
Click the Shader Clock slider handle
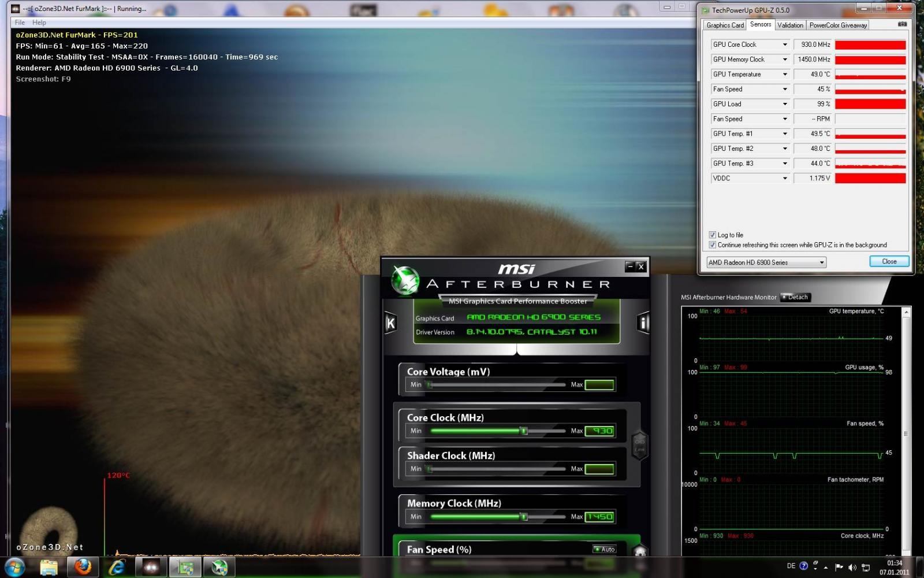(x=429, y=469)
